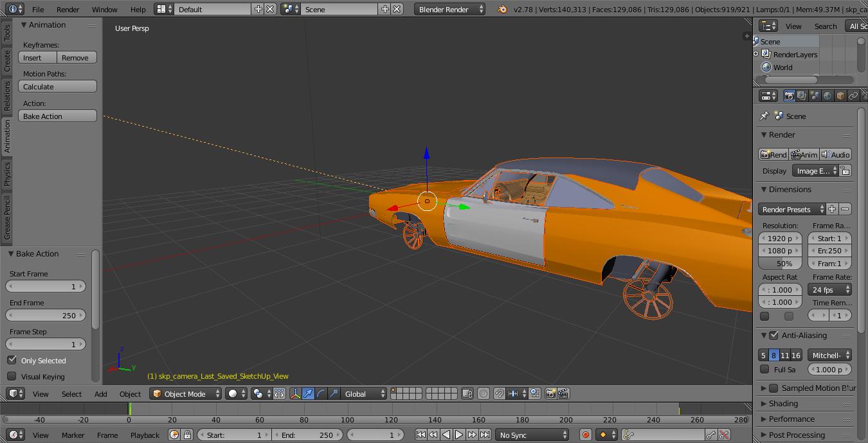Viewport: 868px width, 443px height.
Task: Open the Object Mode dropdown
Action: coord(186,393)
